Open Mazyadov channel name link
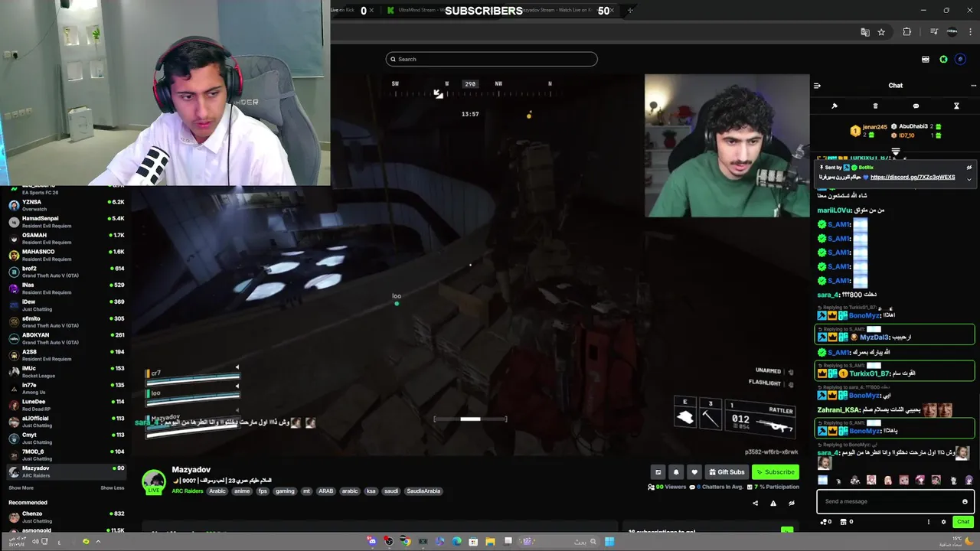980x551 pixels. point(191,470)
